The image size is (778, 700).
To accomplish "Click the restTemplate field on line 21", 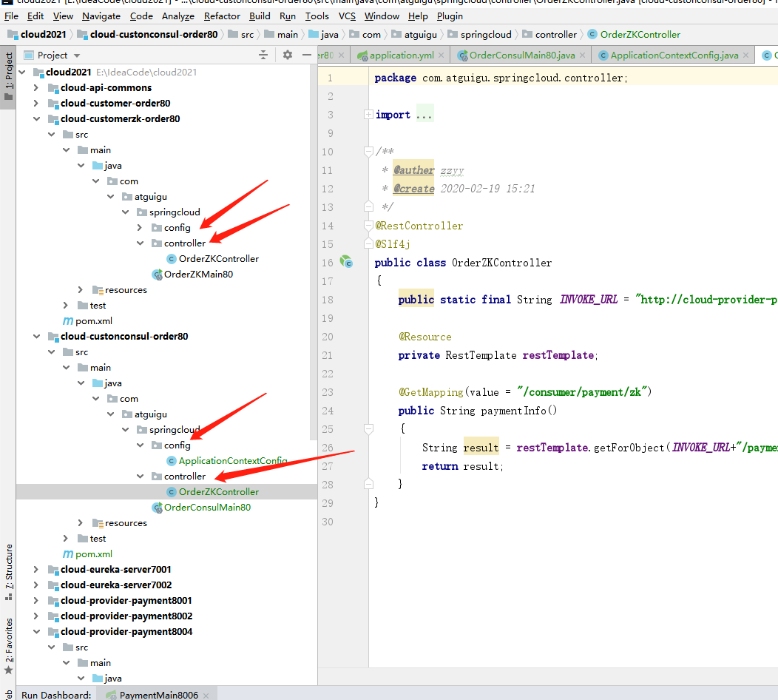I will click(558, 355).
